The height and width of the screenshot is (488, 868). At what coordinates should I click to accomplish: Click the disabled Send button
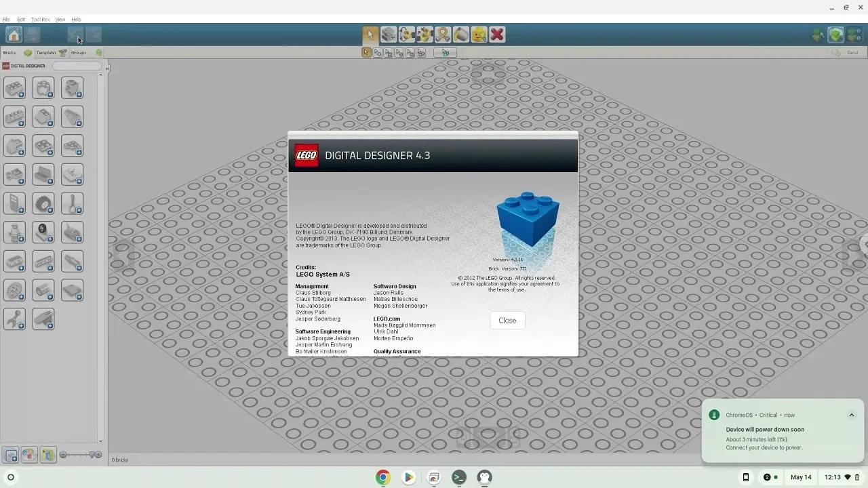tap(846, 53)
